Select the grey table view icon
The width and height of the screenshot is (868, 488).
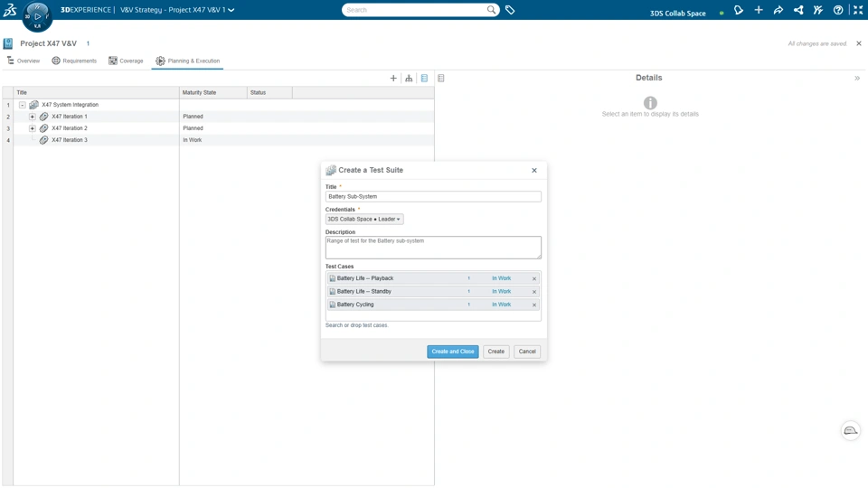coord(440,78)
